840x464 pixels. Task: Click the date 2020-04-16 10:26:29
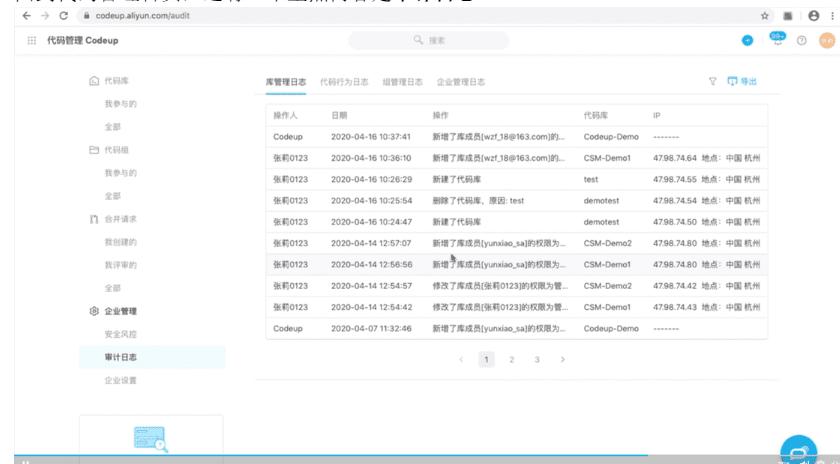click(x=371, y=179)
